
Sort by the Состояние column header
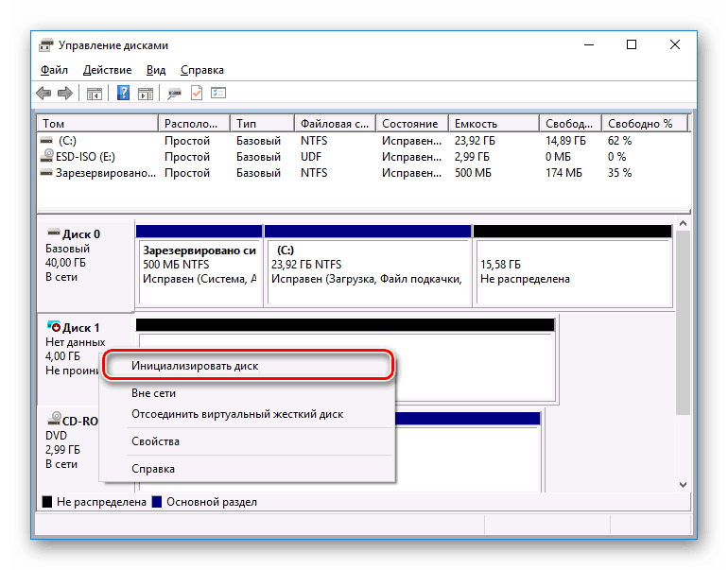pyautogui.click(x=412, y=124)
